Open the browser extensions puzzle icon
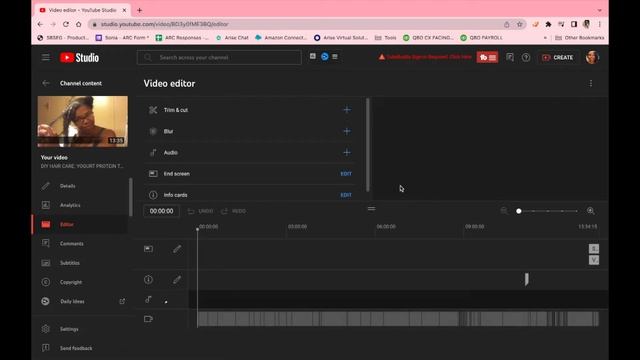The height and width of the screenshot is (360, 640). point(548,24)
